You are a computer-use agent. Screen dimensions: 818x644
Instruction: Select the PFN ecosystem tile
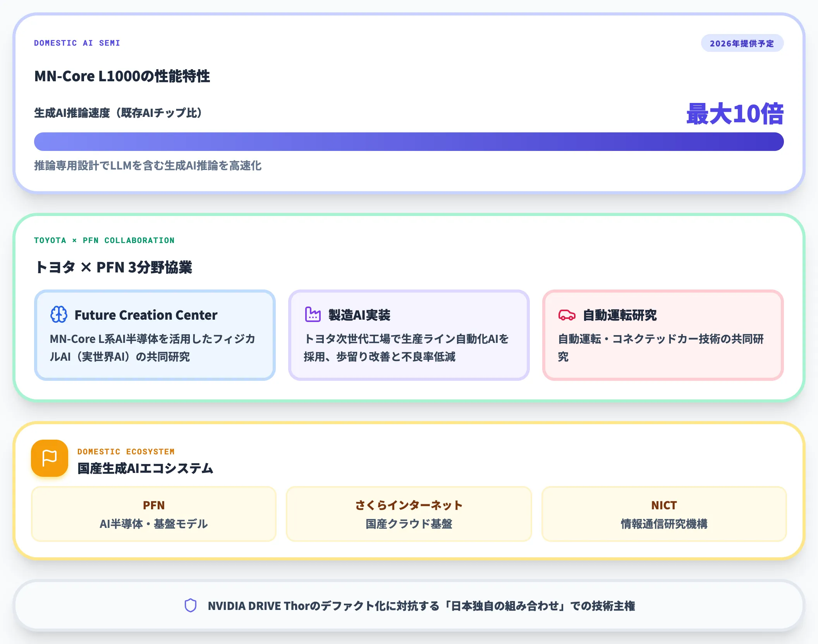[154, 514]
